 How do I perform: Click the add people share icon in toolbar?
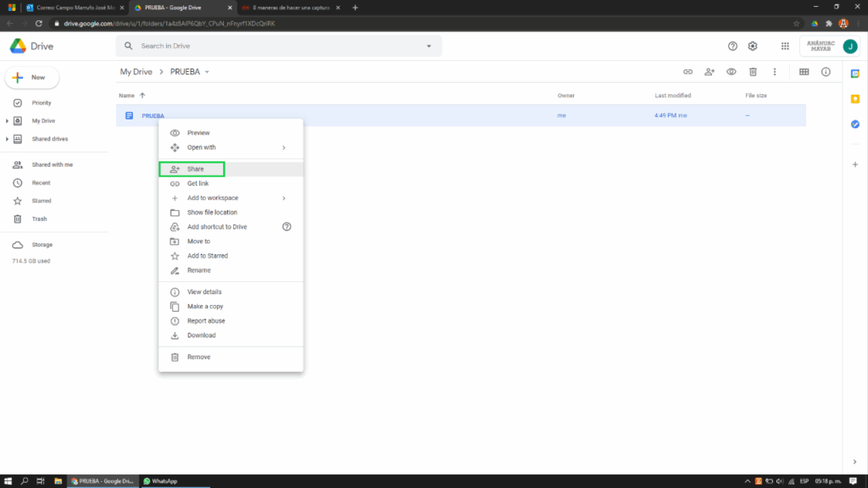click(x=709, y=72)
